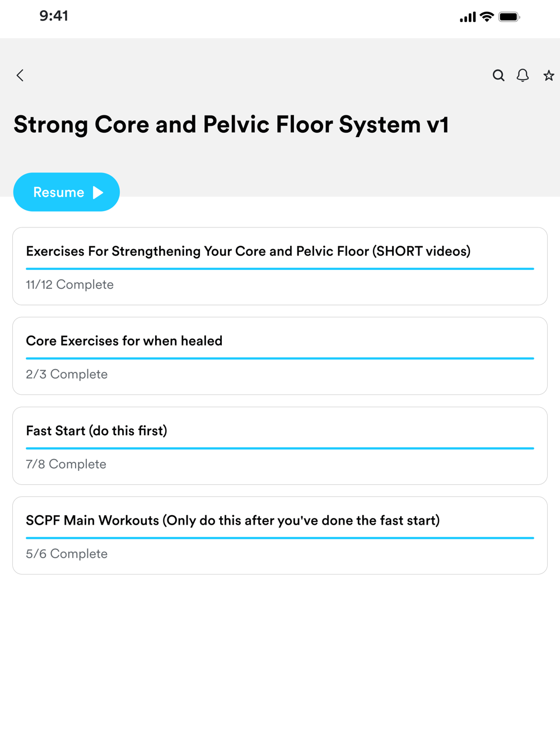Click the 11/12 Complete status text

tap(69, 284)
